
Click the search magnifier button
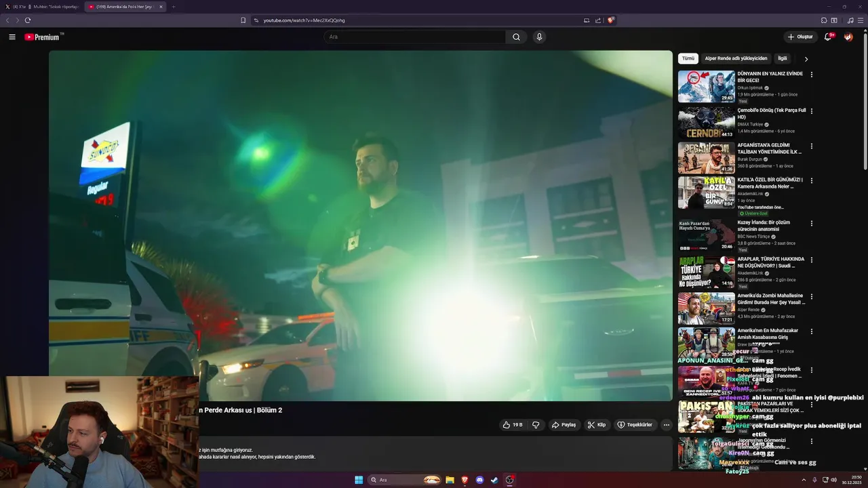pyautogui.click(x=516, y=37)
